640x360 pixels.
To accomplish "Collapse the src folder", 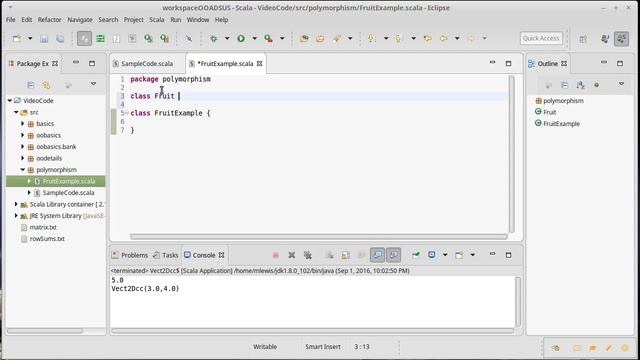I will pos(16,112).
